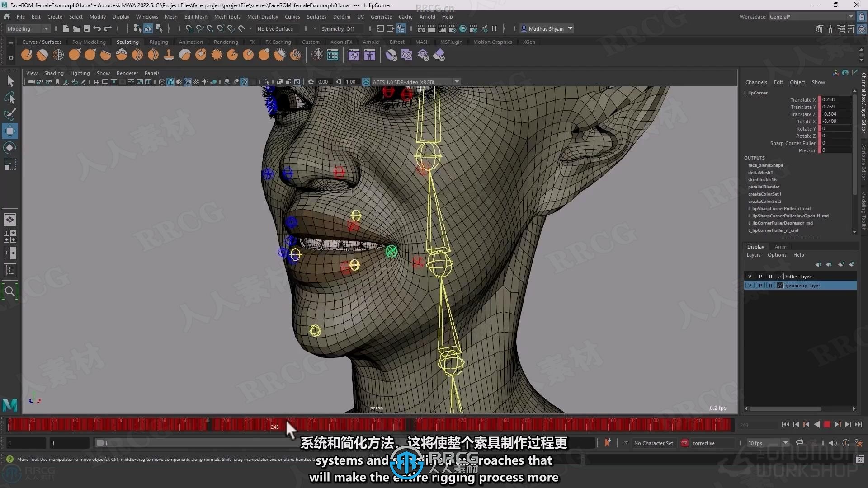This screenshot has width=868, height=488.
Task: Move selected layer up arrow icon
Action: click(818, 264)
